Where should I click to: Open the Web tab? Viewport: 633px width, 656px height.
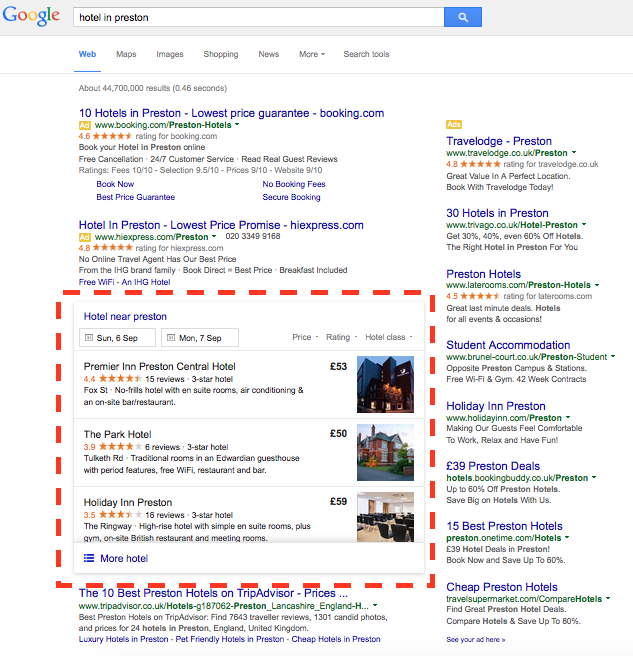(87, 54)
